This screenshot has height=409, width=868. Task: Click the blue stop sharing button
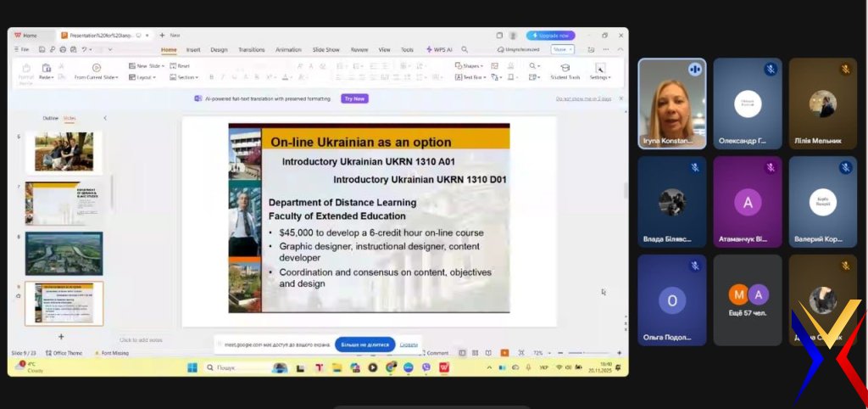pyautogui.click(x=364, y=345)
